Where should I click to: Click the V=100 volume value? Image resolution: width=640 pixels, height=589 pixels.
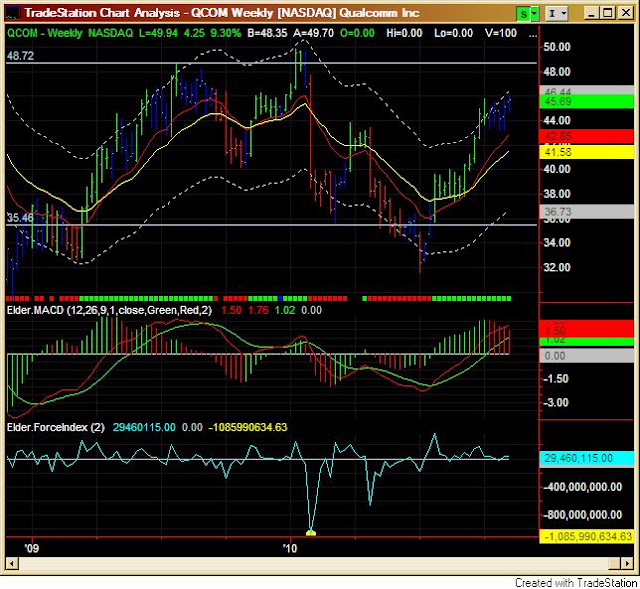[x=501, y=33]
